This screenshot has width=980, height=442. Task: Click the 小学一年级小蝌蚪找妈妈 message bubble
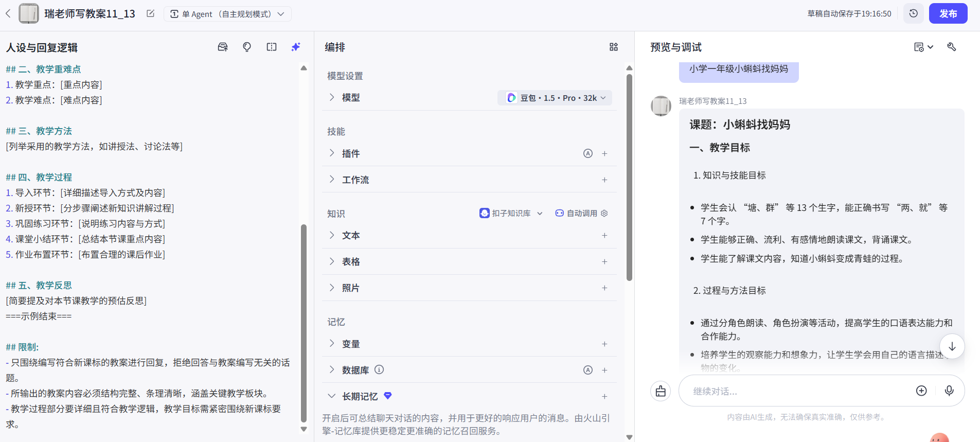(739, 71)
